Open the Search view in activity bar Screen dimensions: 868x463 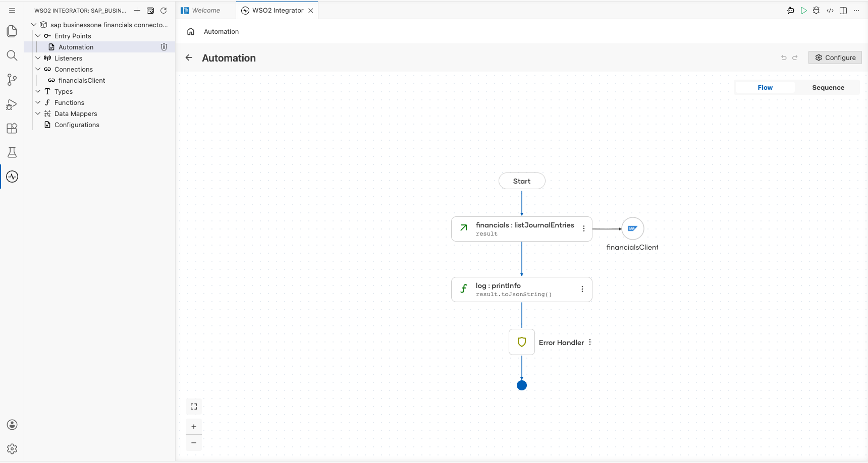click(12, 55)
